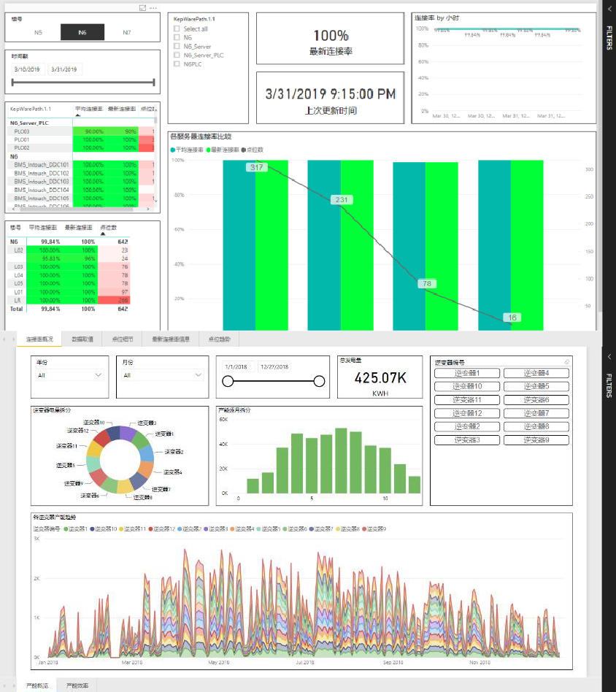616x692 pixels.
Task: Click the BMS_Intouch_DDC101 row
Action: click(x=82, y=165)
